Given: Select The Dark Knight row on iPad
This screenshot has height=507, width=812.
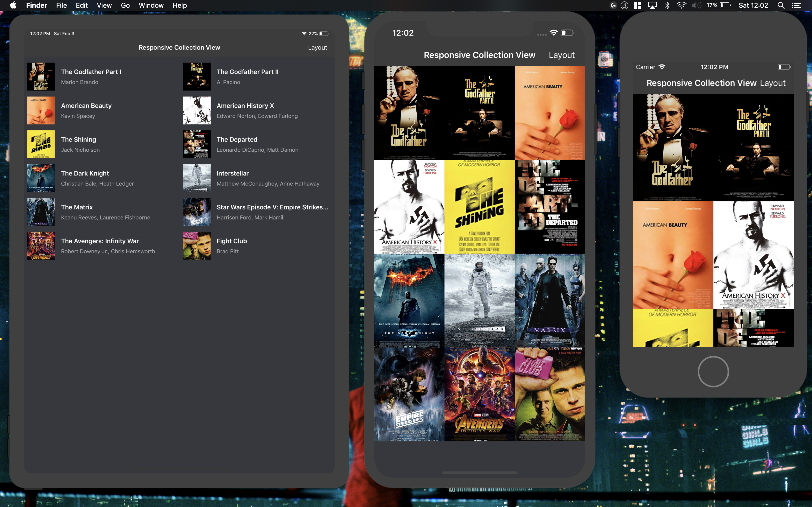Looking at the screenshot, I should pyautogui.click(x=97, y=178).
